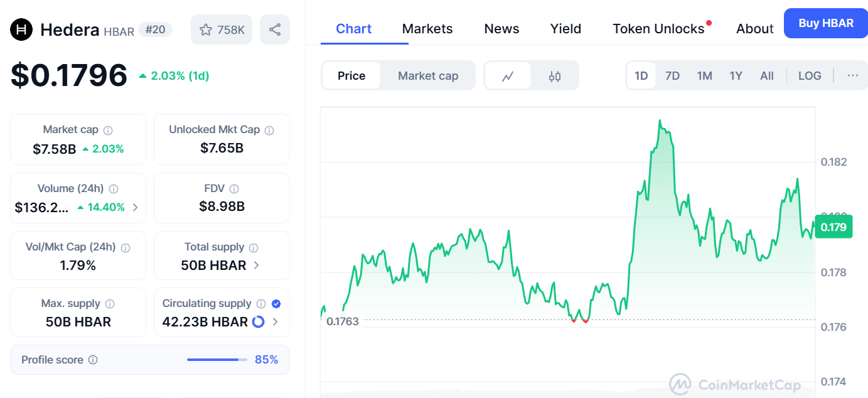
Task: Click the $7.65B unlocked market cap value
Action: click(x=222, y=148)
